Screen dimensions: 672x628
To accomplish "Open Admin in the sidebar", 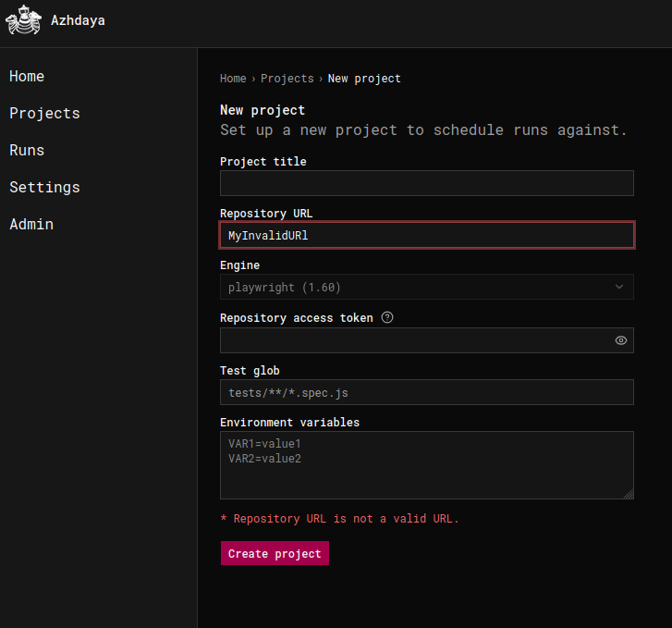I will click(31, 225).
